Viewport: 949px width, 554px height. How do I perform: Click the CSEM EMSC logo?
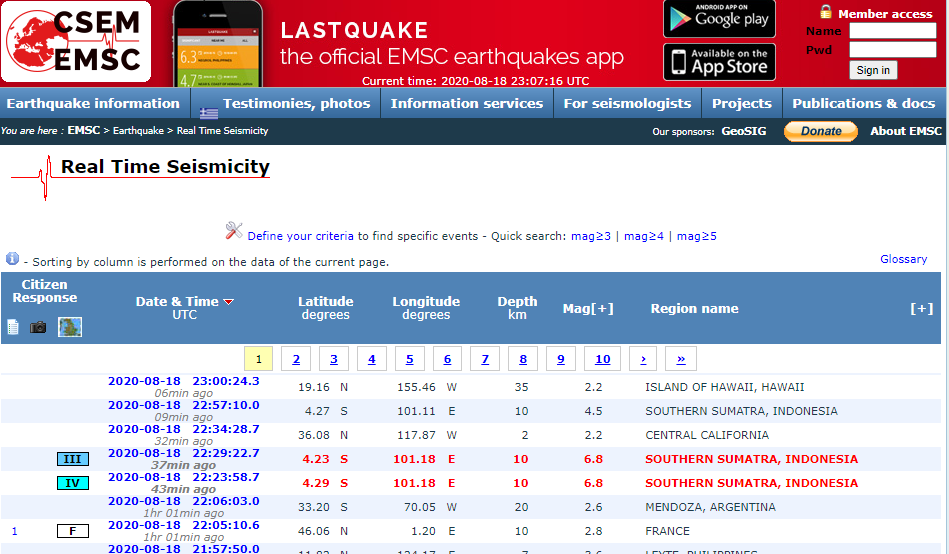point(77,42)
